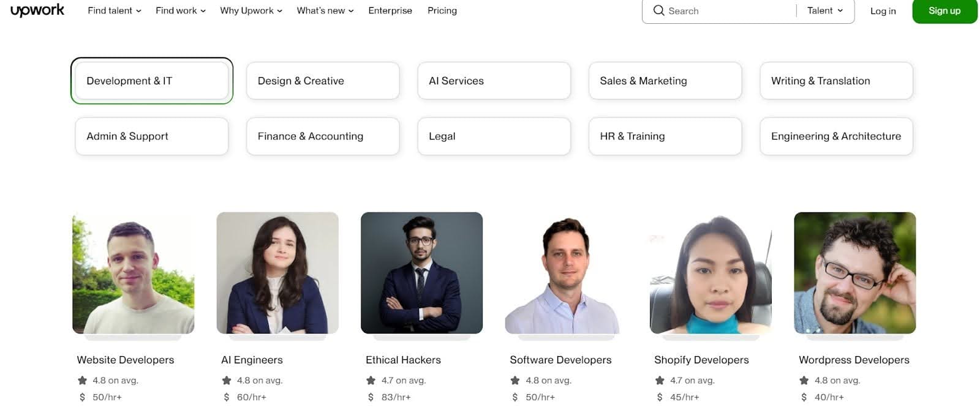Click the Sign up button
Image resolution: width=980 pixels, height=413 pixels.
(x=944, y=10)
